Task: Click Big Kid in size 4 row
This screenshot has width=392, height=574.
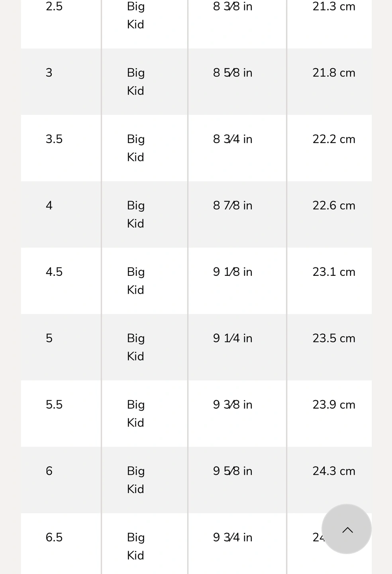Action: click(x=136, y=214)
